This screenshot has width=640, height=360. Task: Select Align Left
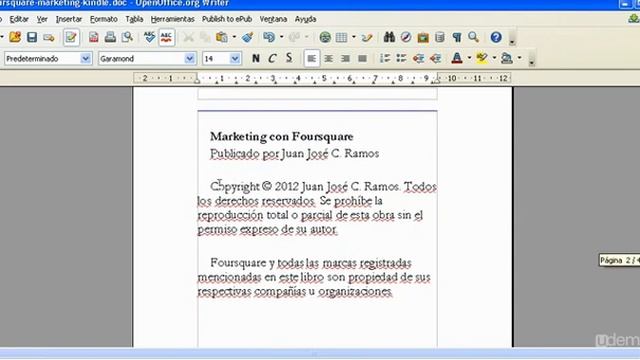pos(311,58)
